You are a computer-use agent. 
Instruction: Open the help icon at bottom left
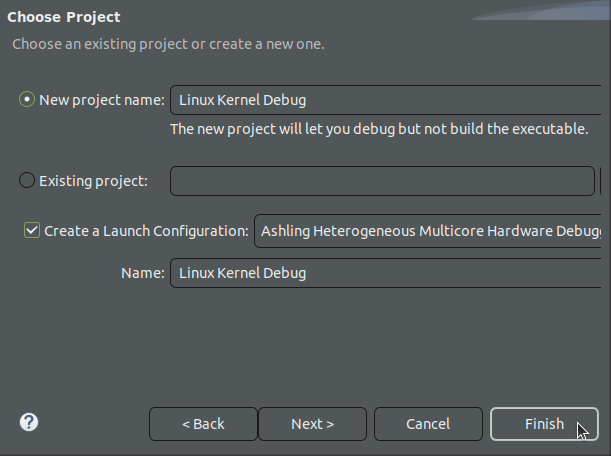coord(29,422)
